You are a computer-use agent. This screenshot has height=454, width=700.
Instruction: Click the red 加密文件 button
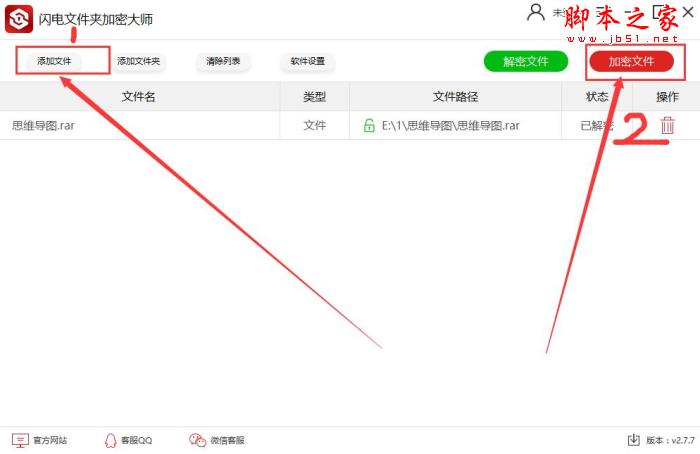click(x=631, y=61)
